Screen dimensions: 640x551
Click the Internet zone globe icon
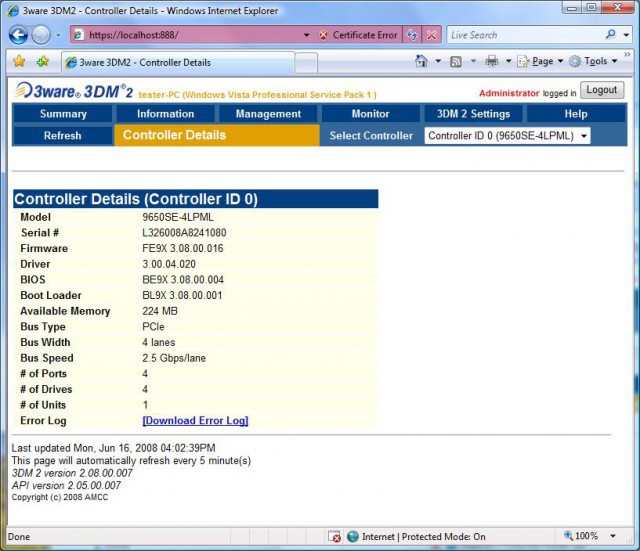[353, 536]
